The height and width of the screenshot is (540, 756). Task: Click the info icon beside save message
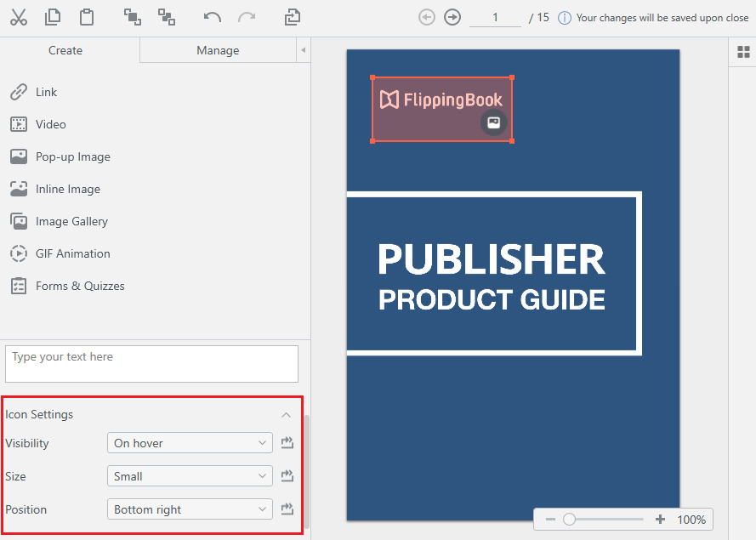[x=564, y=18]
